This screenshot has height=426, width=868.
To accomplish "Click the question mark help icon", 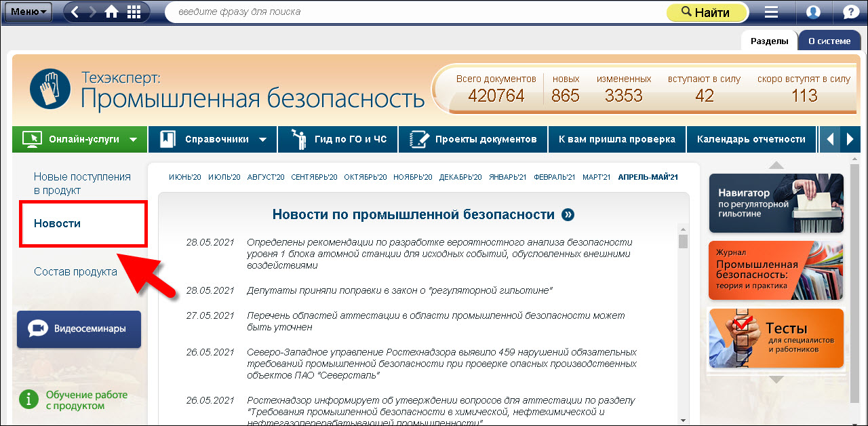I will 850,12.
